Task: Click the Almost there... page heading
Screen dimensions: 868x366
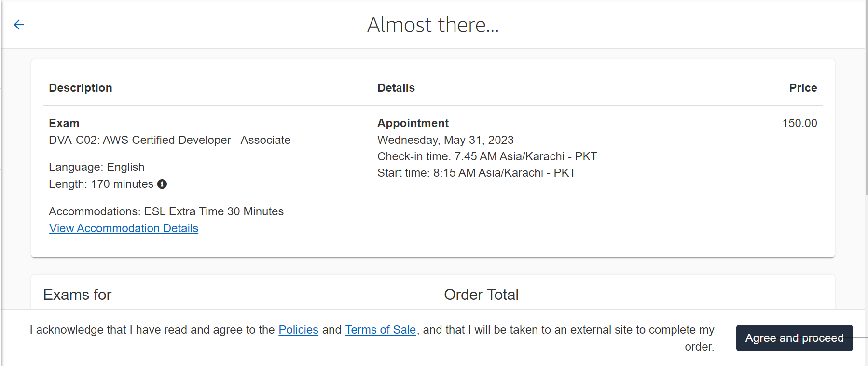Action: click(x=433, y=25)
